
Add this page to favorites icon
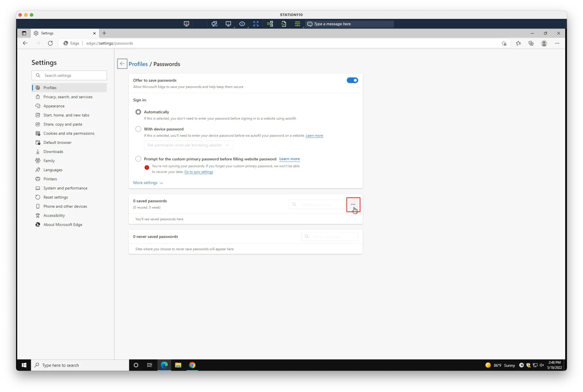504,43
